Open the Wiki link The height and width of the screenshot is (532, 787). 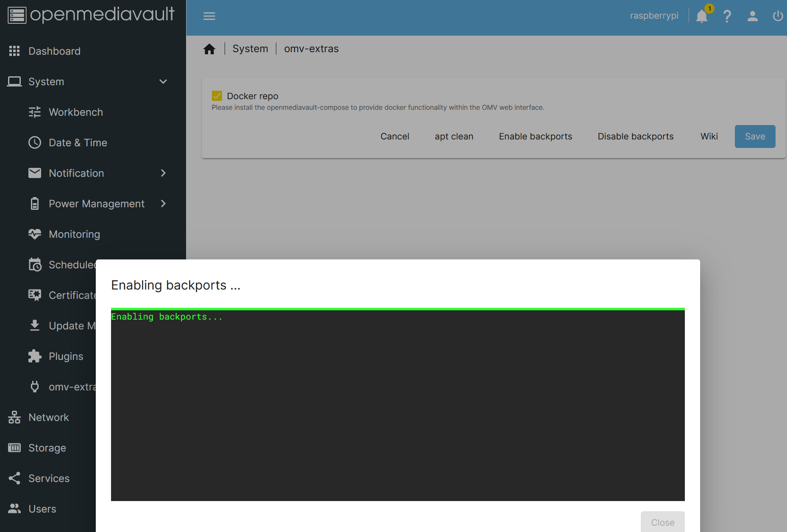(709, 136)
